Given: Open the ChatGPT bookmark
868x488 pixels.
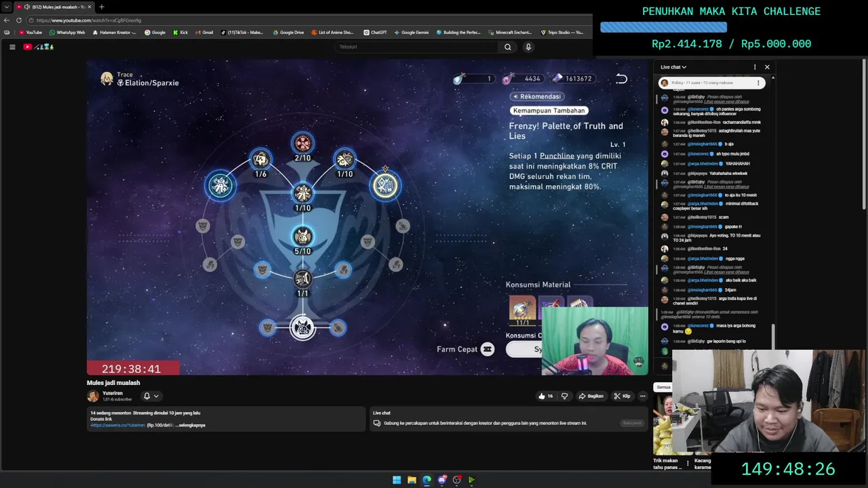Looking at the screenshot, I should coord(375,33).
